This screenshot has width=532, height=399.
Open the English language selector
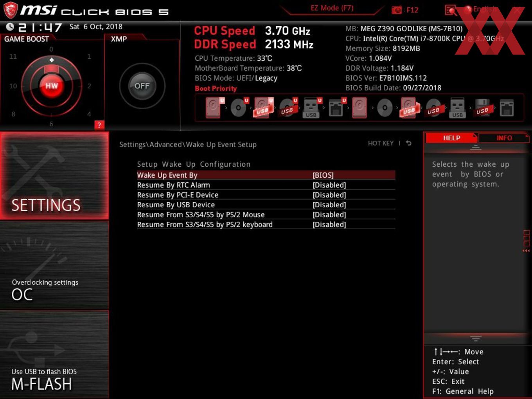tap(480, 9)
